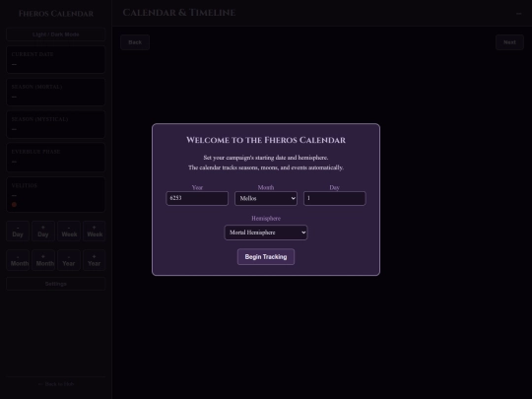Advance with the Next button
This screenshot has height=399, width=532.
[x=509, y=42]
